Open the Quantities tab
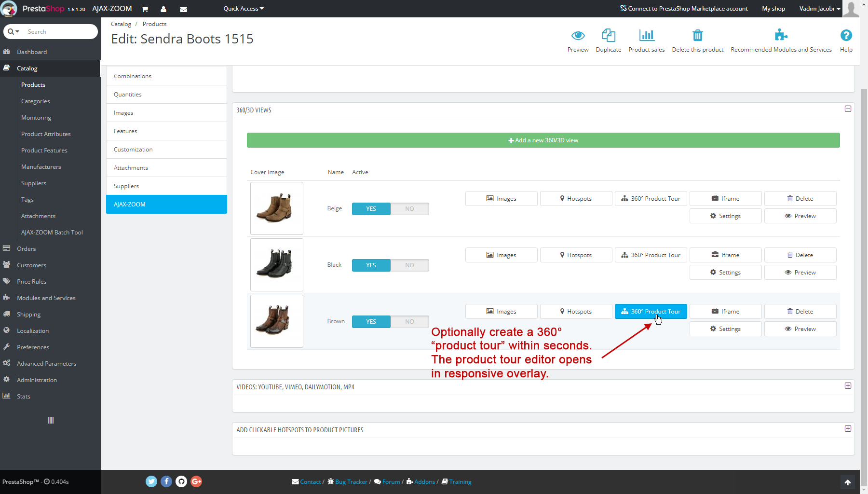The height and width of the screenshot is (494, 868). [166, 95]
